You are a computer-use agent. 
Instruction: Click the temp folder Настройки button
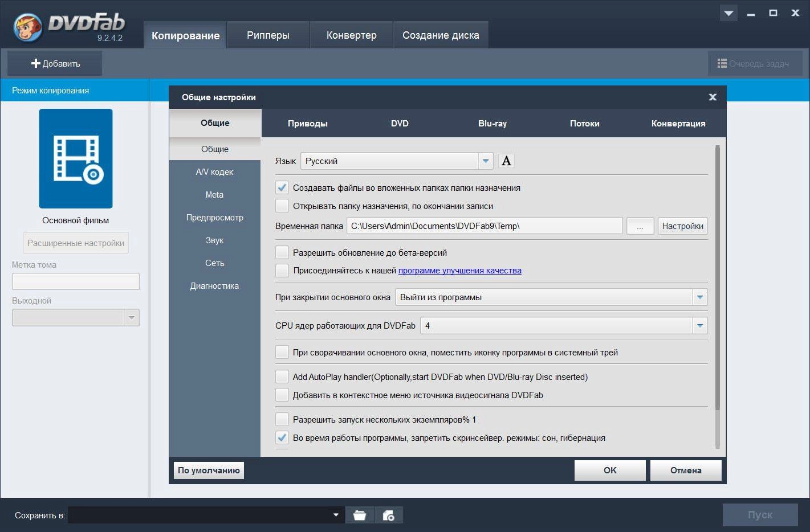[682, 226]
